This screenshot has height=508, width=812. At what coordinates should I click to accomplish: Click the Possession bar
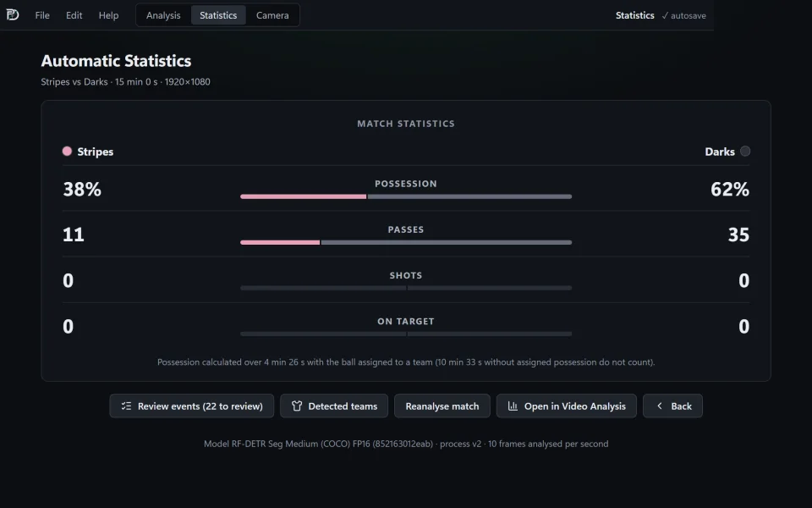(x=406, y=197)
